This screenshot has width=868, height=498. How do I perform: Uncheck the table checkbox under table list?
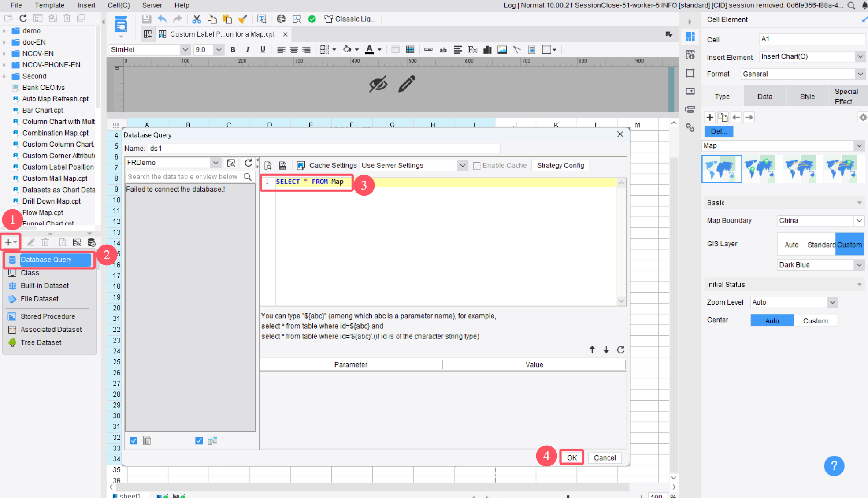pyautogui.click(x=134, y=441)
